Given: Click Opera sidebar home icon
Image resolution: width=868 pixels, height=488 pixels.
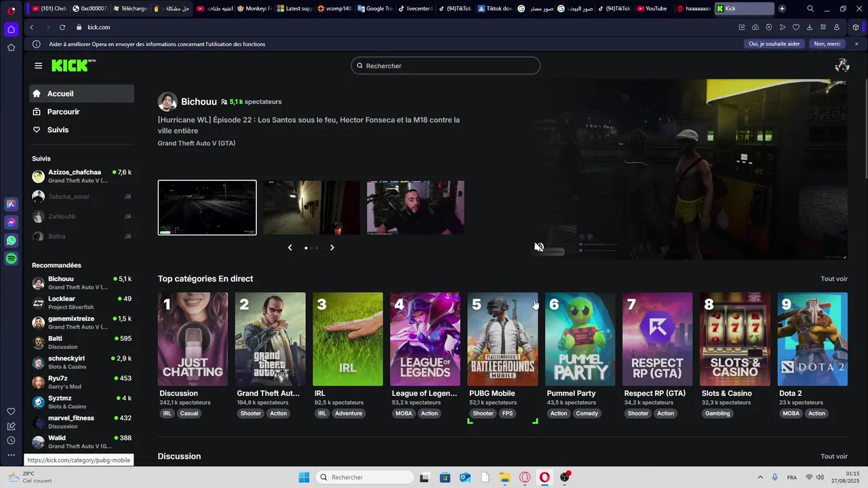Looking at the screenshot, I should click(x=12, y=29).
